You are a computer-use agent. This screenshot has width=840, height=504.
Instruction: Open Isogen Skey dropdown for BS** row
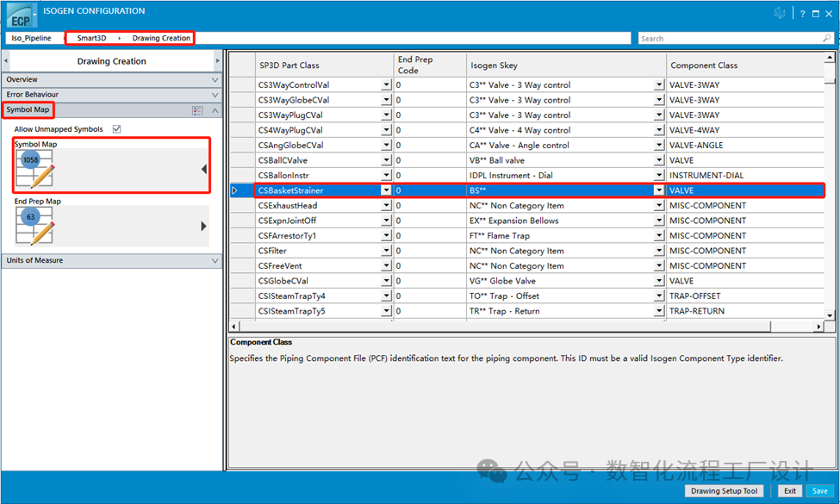pyautogui.click(x=658, y=190)
